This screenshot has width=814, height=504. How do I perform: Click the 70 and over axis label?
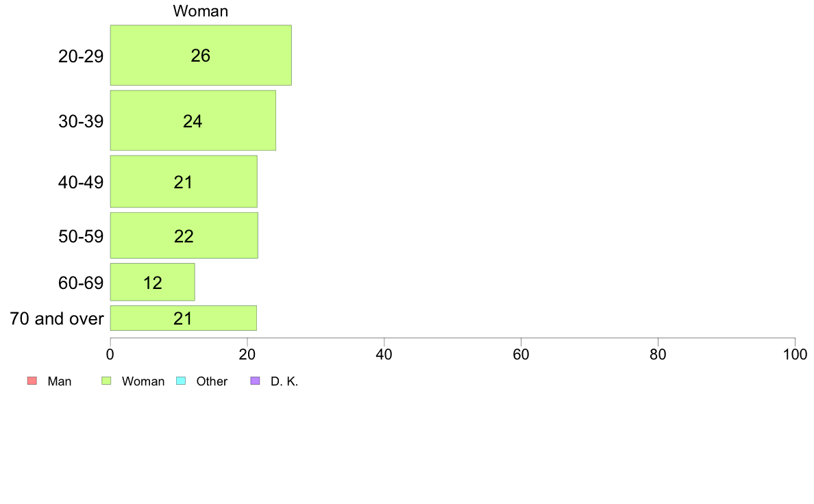point(57,318)
